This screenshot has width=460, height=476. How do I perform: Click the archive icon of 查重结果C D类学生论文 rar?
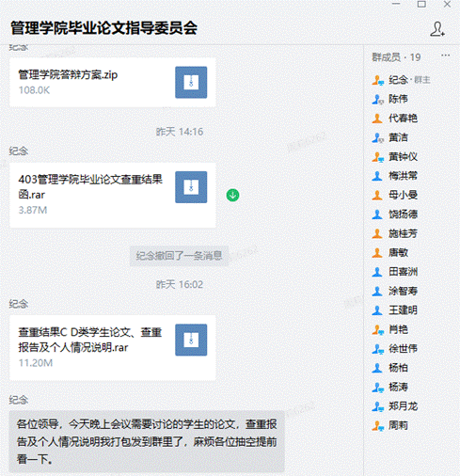coord(191,340)
